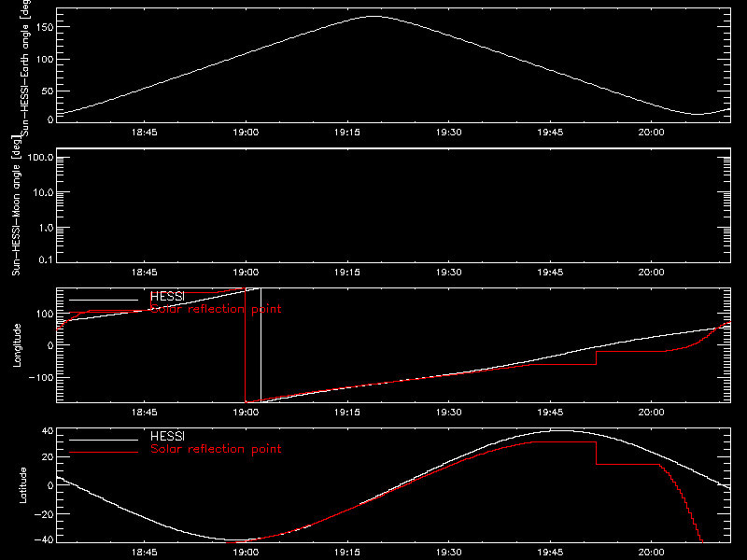
Task: Select 19:45 label under Latitude plot
Action: coord(550,553)
